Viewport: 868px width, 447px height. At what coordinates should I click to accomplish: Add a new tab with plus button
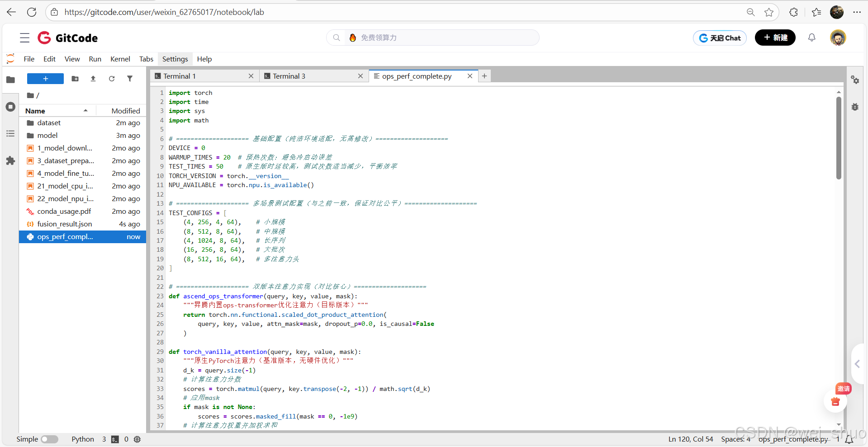click(x=484, y=76)
